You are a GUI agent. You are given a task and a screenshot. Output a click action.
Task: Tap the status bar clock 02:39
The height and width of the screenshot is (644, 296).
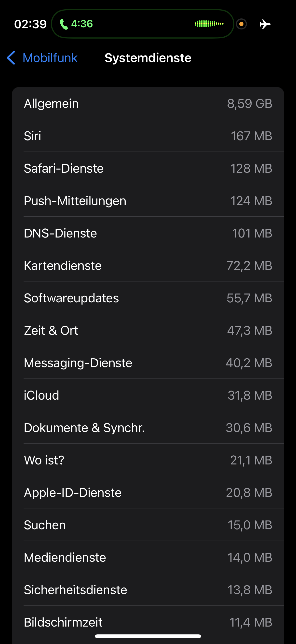tap(30, 24)
